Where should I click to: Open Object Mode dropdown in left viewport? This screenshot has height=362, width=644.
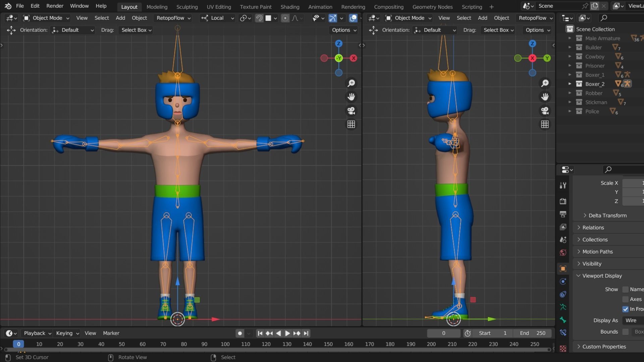(x=46, y=18)
